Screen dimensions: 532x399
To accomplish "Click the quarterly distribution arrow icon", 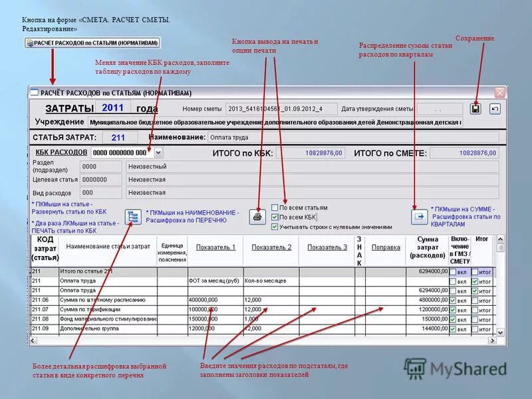I will point(420,217).
